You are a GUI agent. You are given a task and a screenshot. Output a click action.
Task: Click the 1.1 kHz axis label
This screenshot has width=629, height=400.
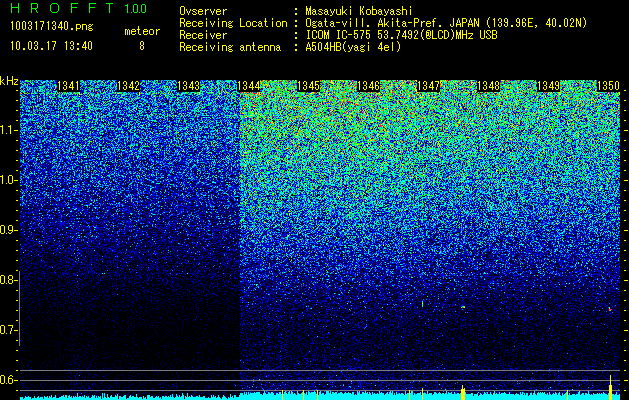point(7,130)
